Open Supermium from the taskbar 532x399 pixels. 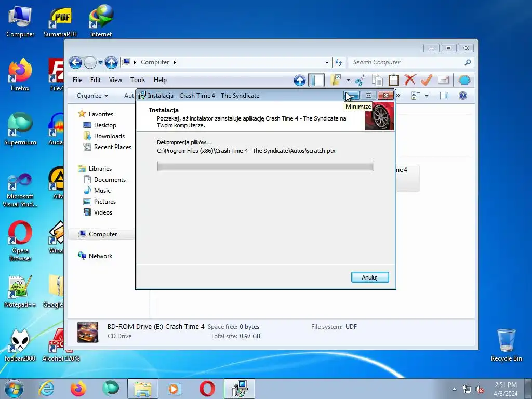[x=111, y=389]
